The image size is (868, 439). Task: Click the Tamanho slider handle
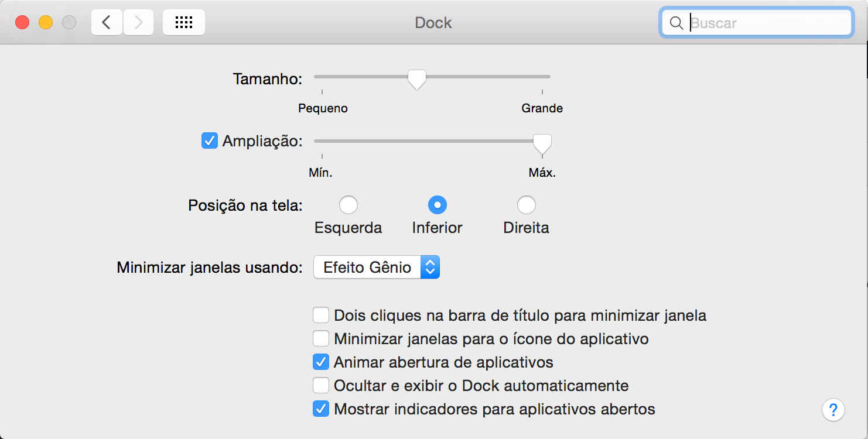pos(417,78)
